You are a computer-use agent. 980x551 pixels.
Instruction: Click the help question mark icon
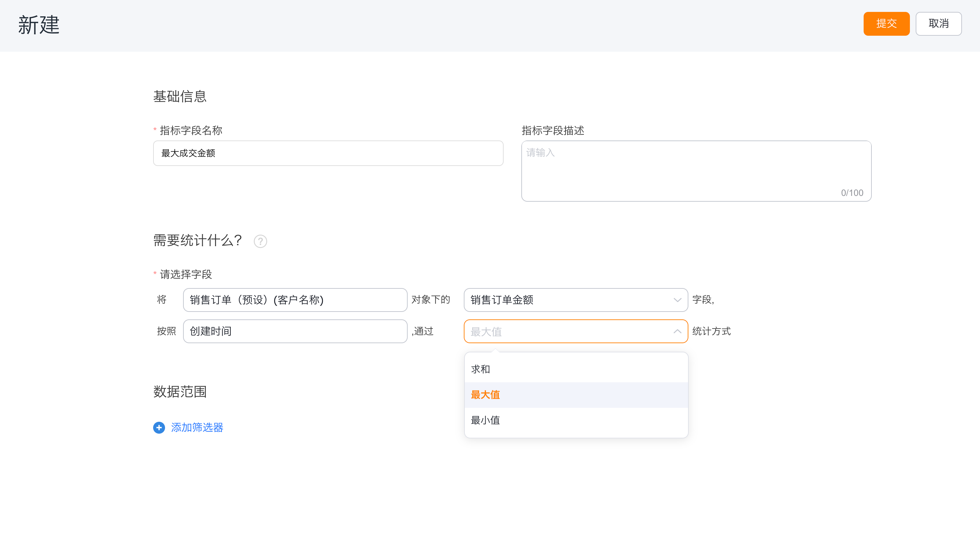point(260,241)
